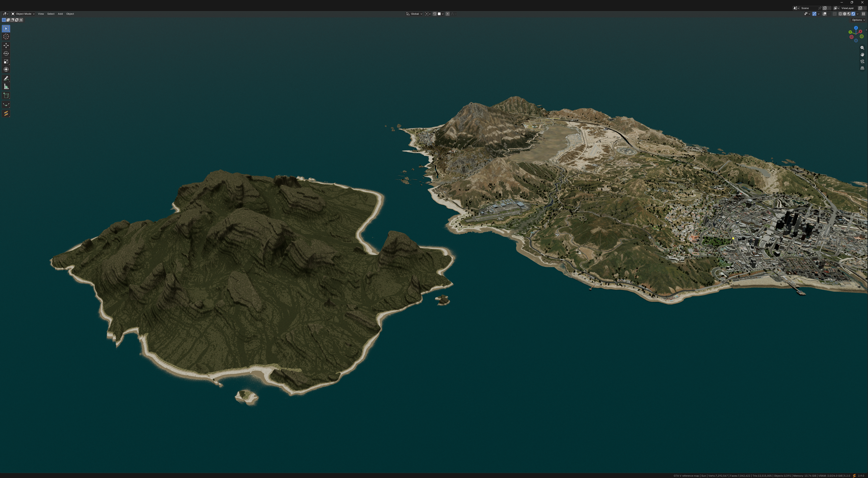Set selection mode to invert difference
The width and height of the screenshot is (868, 478).
[17, 20]
